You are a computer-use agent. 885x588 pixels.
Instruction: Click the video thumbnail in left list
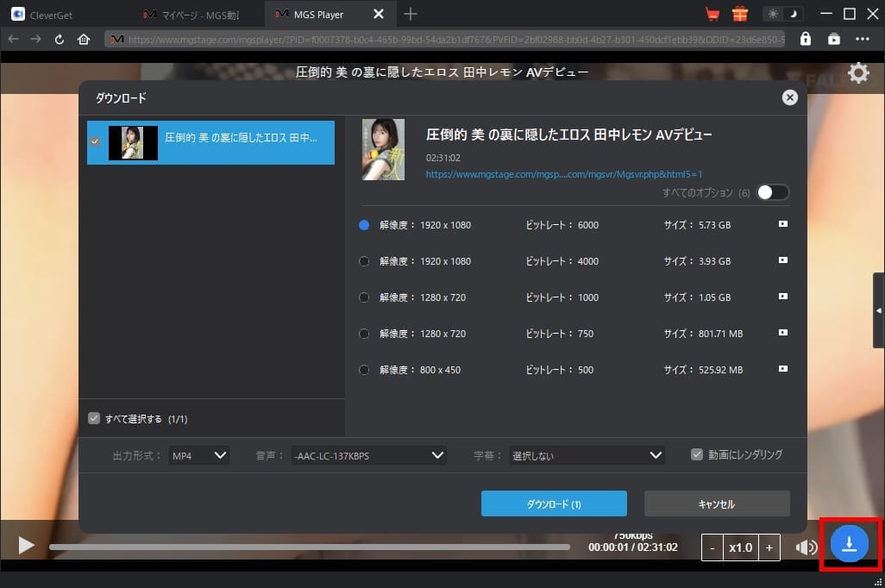[133, 143]
